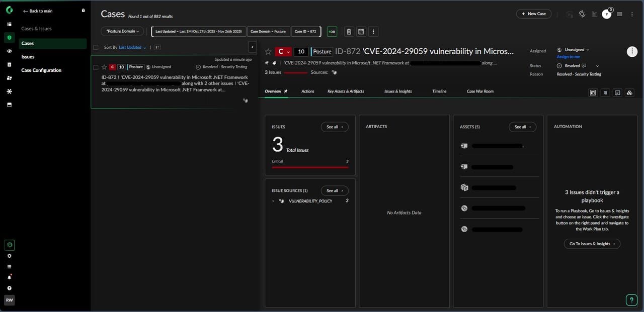Star the ID-872 case in header

point(268,52)
